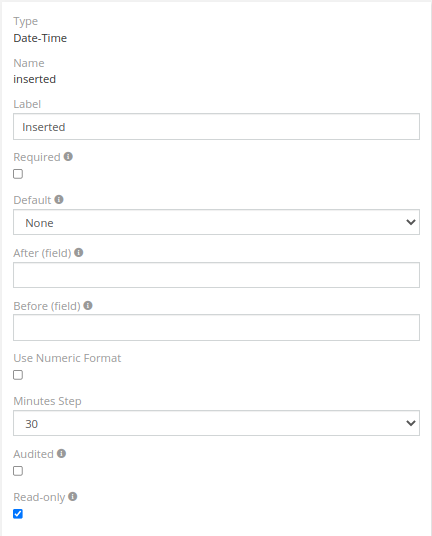Open the Default dropdown showing None
The image size is (432, 536).
(216, 222)
